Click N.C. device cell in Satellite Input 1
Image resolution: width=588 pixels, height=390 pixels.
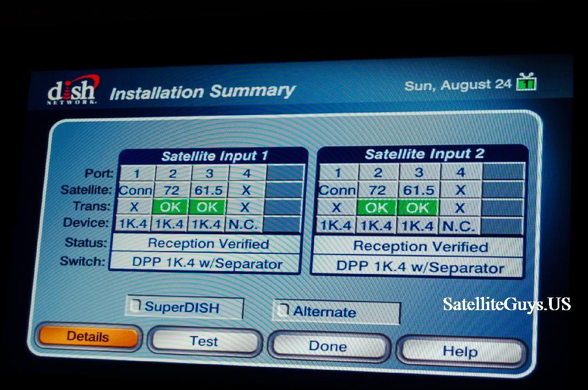pos(243,224)
